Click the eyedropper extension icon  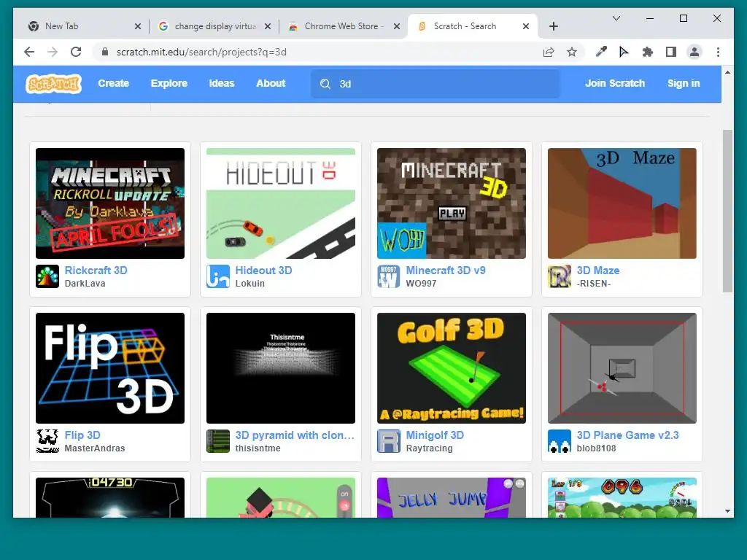click(601, 52)
